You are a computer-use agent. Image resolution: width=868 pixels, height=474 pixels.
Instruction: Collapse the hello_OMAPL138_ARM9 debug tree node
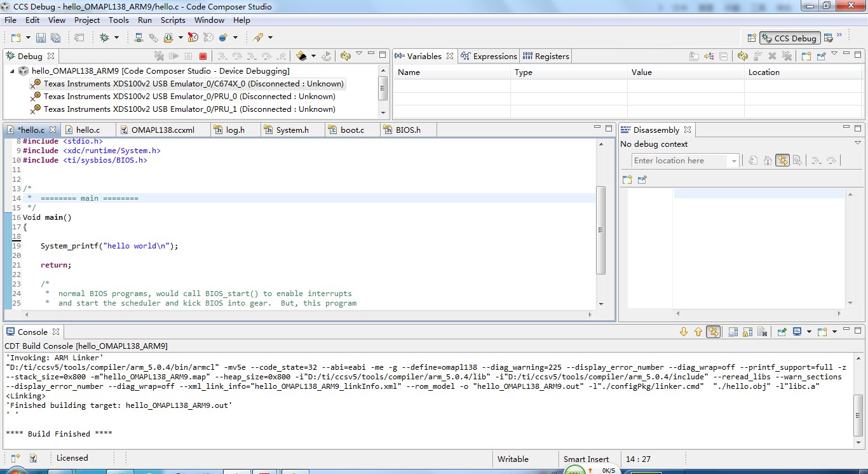click(12, 71)
